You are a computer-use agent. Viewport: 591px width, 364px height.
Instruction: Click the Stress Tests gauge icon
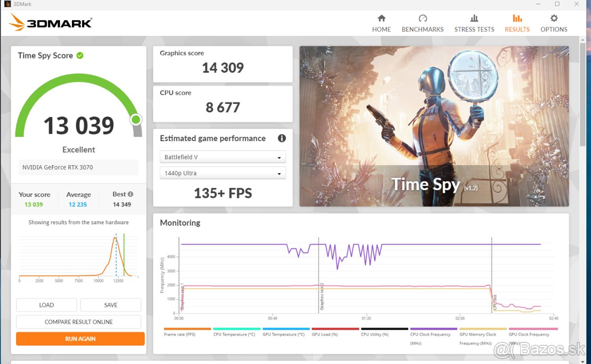coord(473,19)
